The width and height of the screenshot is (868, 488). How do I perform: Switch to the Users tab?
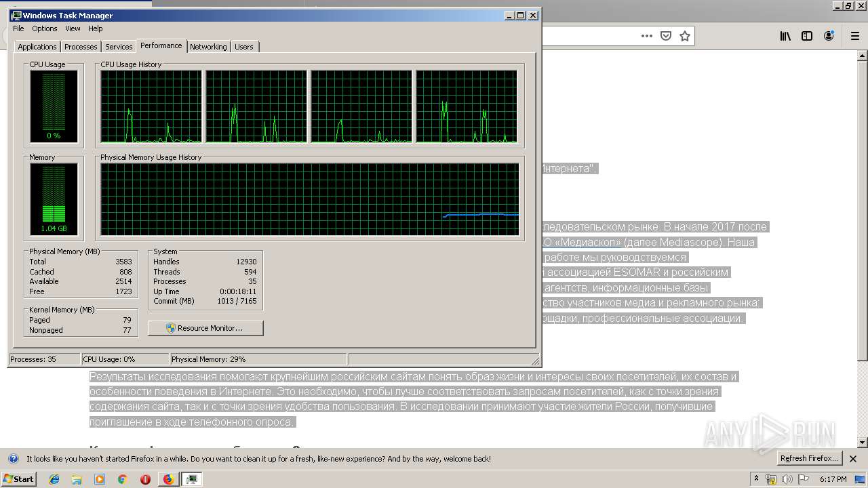[244, 47]
